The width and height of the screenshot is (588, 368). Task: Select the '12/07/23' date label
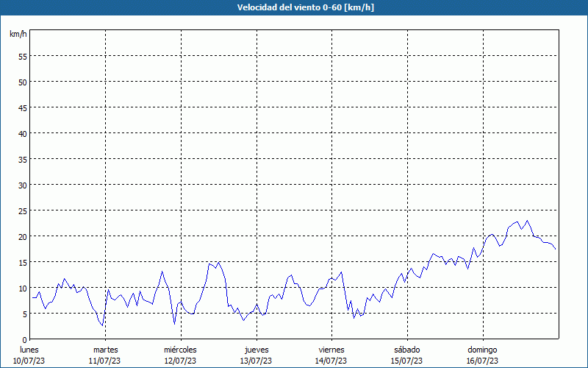click(180, 361)
